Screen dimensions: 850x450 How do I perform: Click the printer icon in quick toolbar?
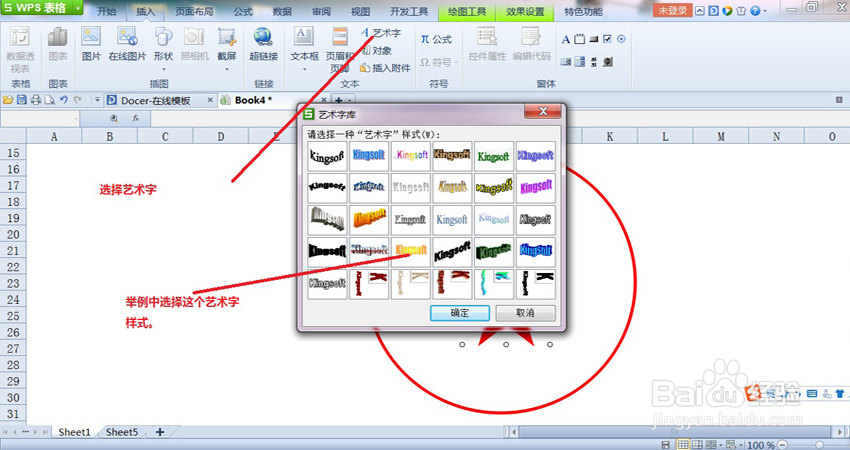[36, 100]
